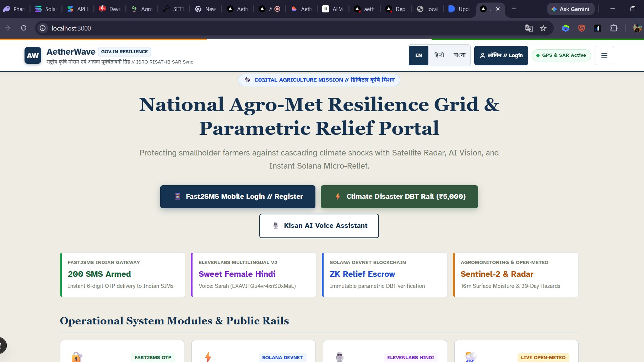Image resolution: width=644 pixels, height=362 pixels.
Task: Click the लॉगिन // Login button
Action: [501, 55]
